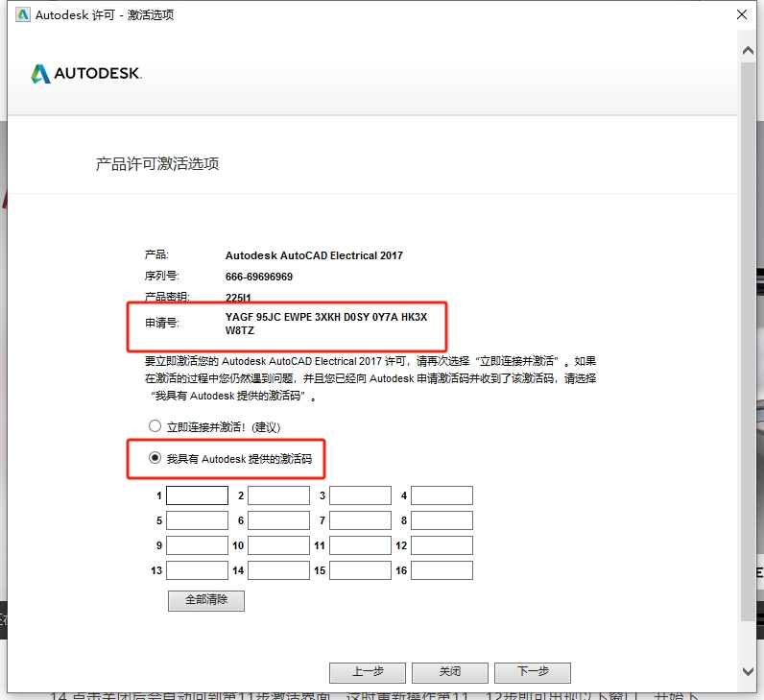The height and width of the screenshot is (700, 764).
Task: Click activation code field 7
Action: click(361, 520)
